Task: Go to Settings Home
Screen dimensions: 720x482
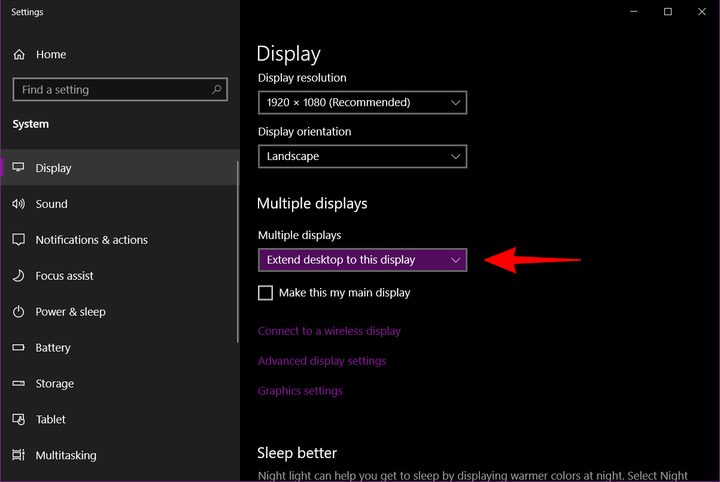Action: 119,55
